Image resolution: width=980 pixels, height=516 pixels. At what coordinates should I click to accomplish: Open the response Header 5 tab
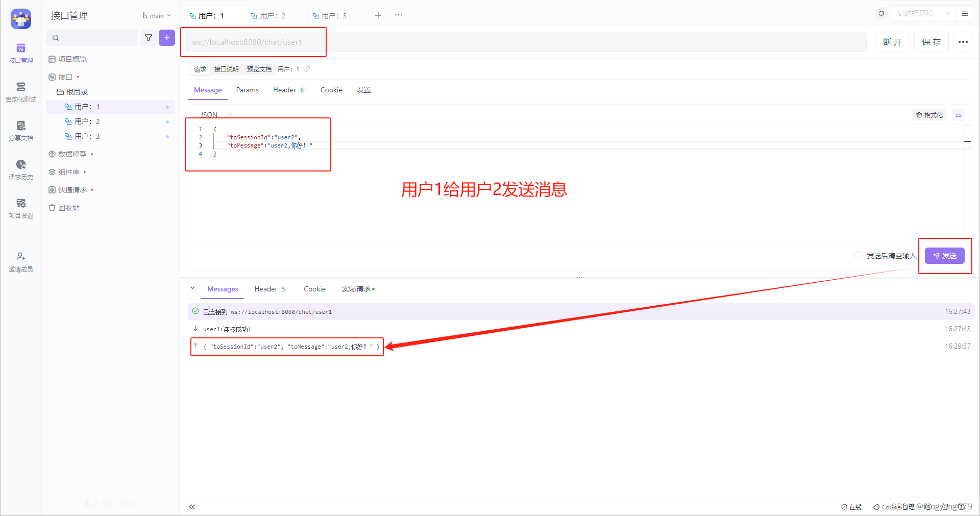click(270, 289)
